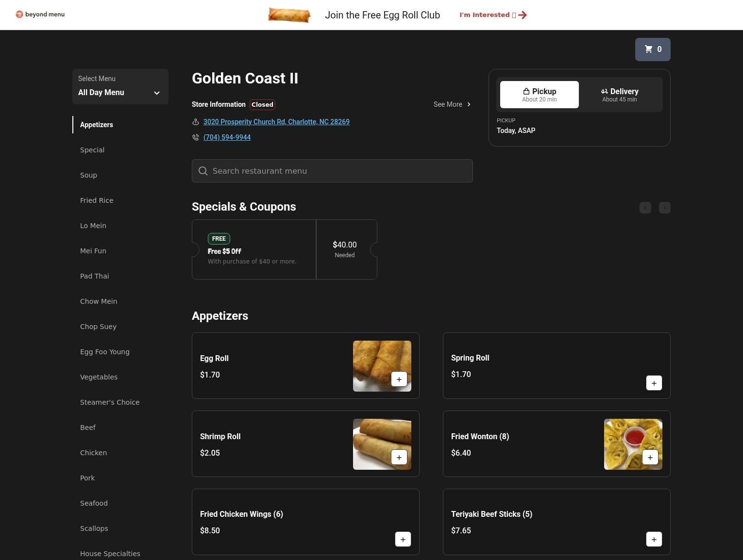This screenshot has height=560, width=743.
Task: Open the shopping cart
Action: point(652,49)
